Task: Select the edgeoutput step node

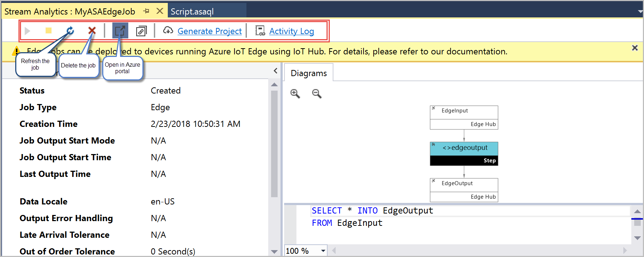Action: [x=464, y=154]
